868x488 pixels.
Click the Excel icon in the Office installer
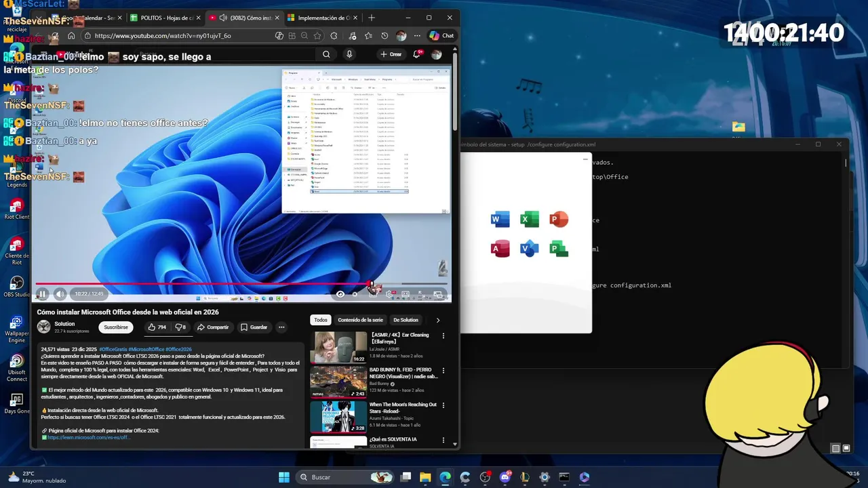click(x=529, y=220)
